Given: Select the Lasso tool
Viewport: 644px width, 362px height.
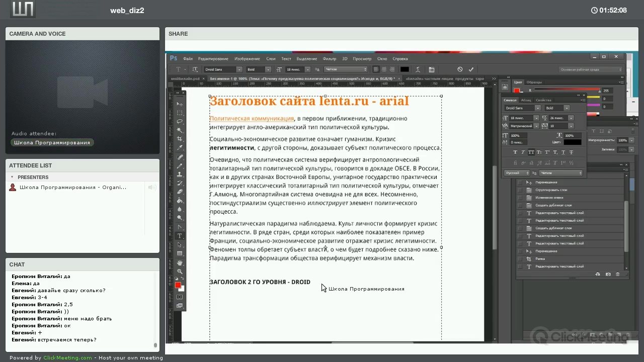Looking at the screenshot, I should click(180, 121).
